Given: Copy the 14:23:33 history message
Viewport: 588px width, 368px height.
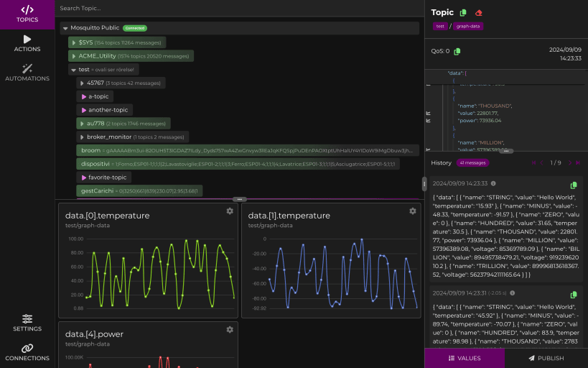Looking at the screenshot, I should pyautogui.click(x=573, y=185).
